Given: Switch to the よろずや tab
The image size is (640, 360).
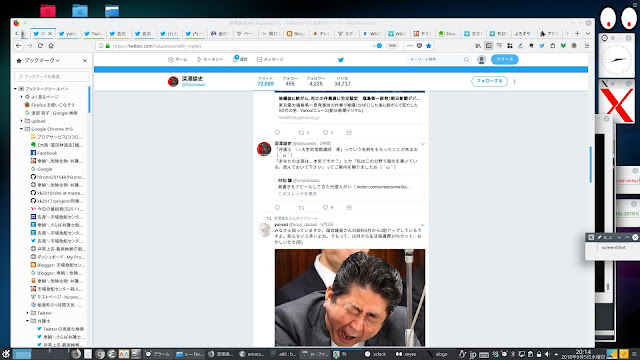Looking at the screenshot, I should (523, 33).
